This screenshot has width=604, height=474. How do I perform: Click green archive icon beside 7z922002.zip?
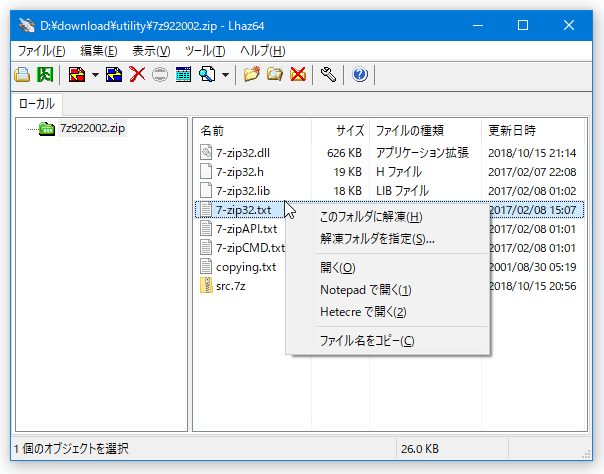tap(47, 129)
